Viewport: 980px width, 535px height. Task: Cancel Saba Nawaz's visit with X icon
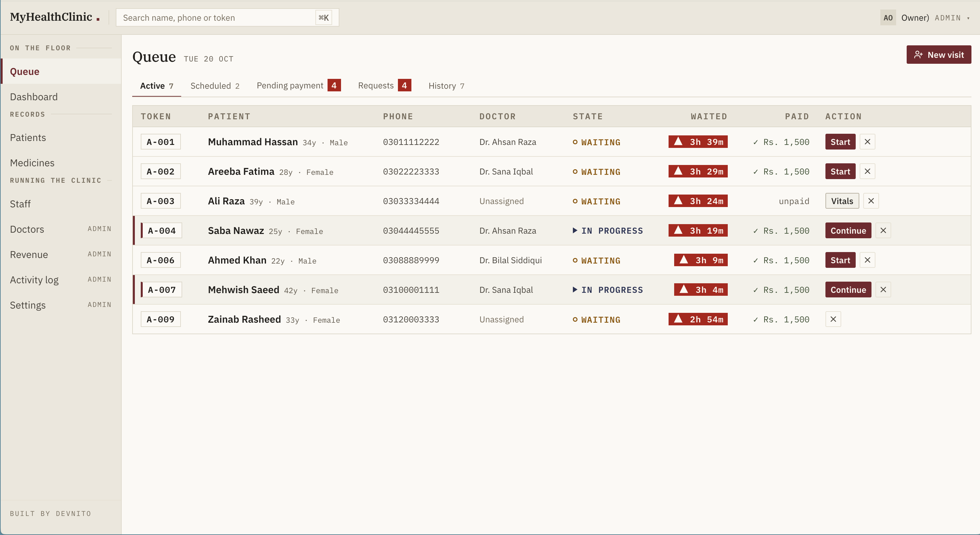point(883,230)
